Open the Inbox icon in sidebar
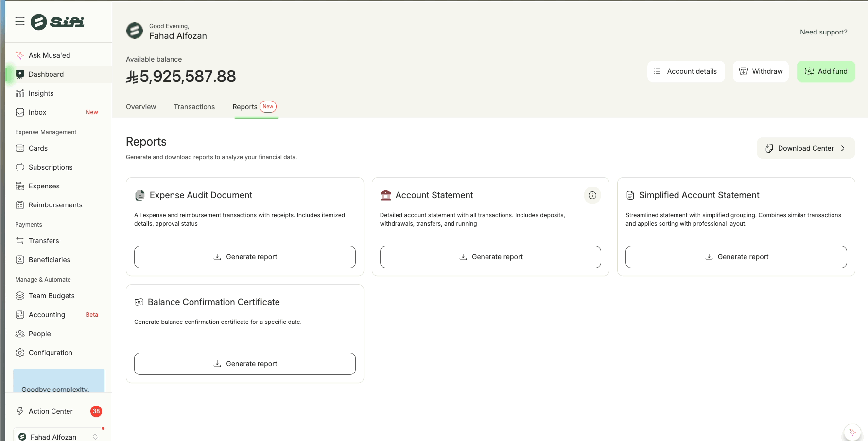Image resolution: width=868 pixels, height=441 pixels. (20, 112)
